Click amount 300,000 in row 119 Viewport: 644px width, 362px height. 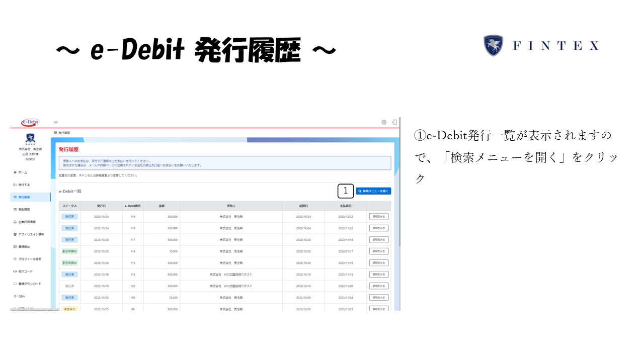tap(172, 217)
